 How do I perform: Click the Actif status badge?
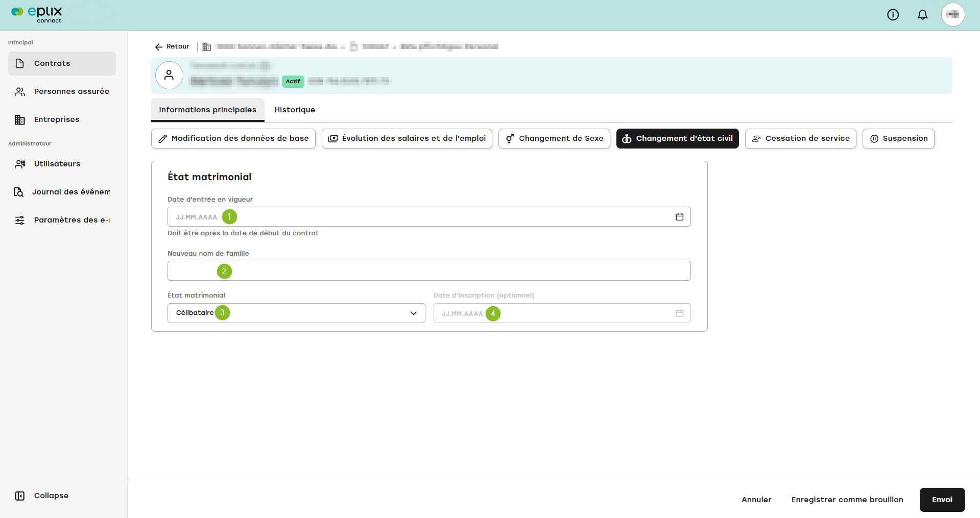(x=293, y=82)
